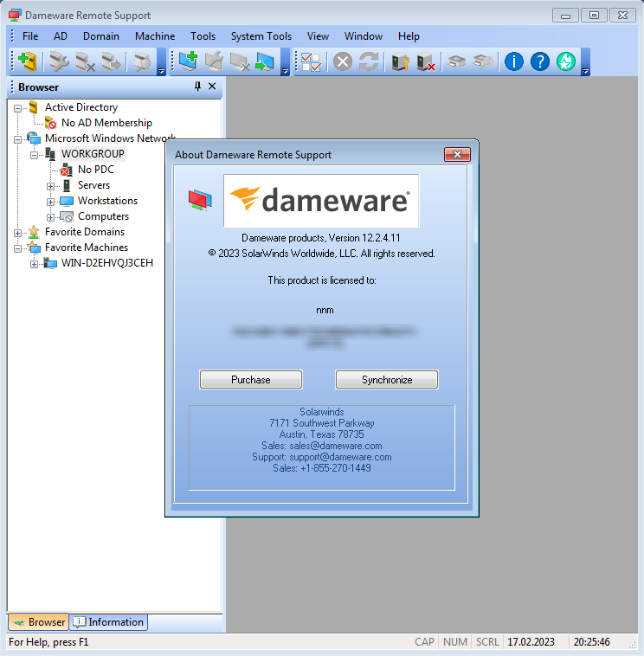The width and height of the screenshot is (644, 656).
Task: Expand the Favorite Domains node
Action: point(18,233)
